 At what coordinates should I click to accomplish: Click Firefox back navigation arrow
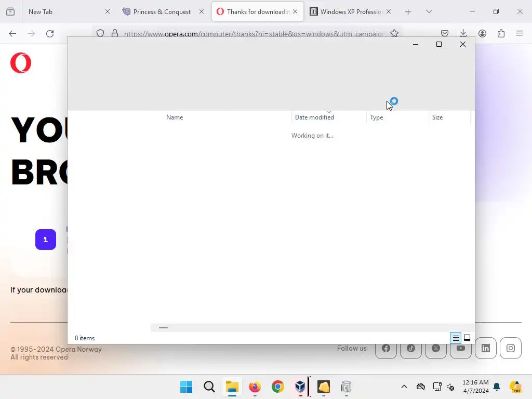pos(12,34)
